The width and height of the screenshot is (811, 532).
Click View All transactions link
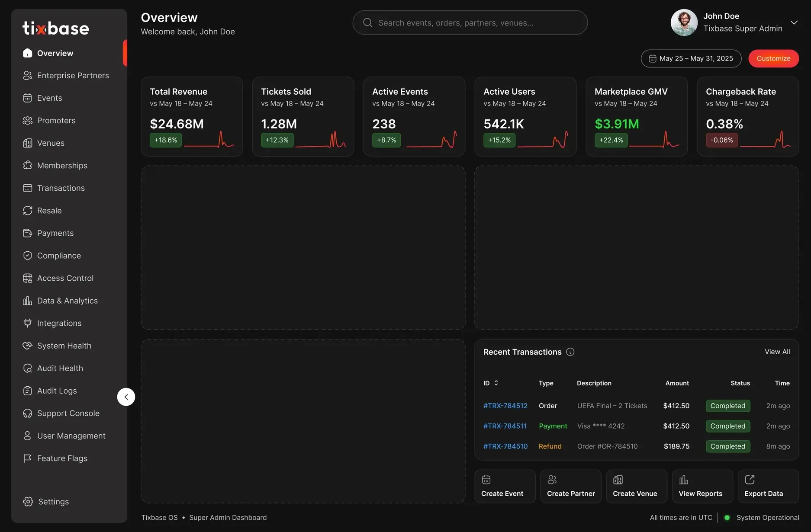click(777, 352)
